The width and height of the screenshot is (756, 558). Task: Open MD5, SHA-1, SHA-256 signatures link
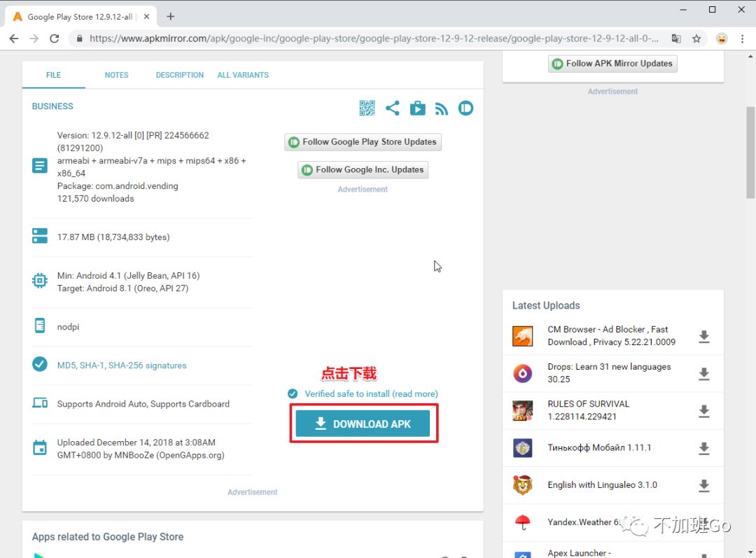(x=122, y=365)
